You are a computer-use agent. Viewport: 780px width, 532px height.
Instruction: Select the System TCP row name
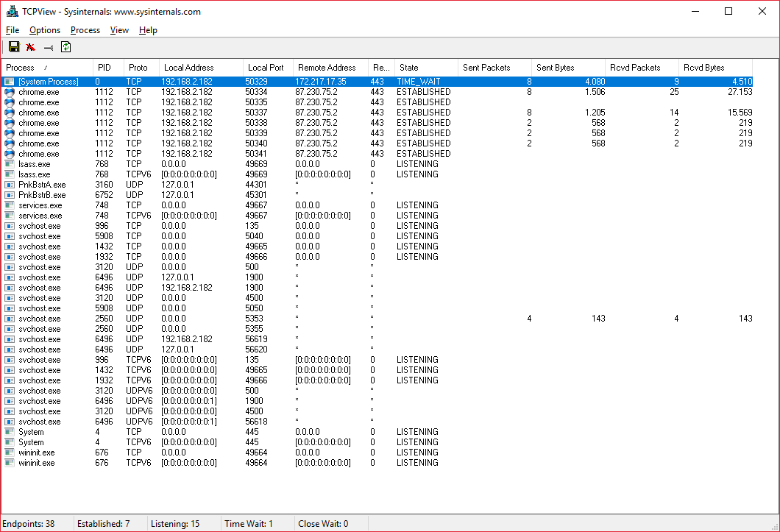tap(31, 432)
